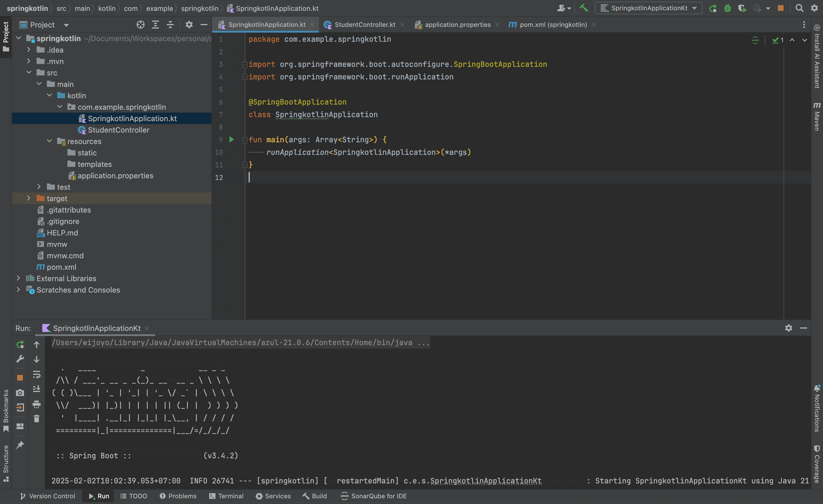The image size is (823, 504).
Task: Rerun SpringkotlinApplicationKt from top toolbar
Action: 713,8
